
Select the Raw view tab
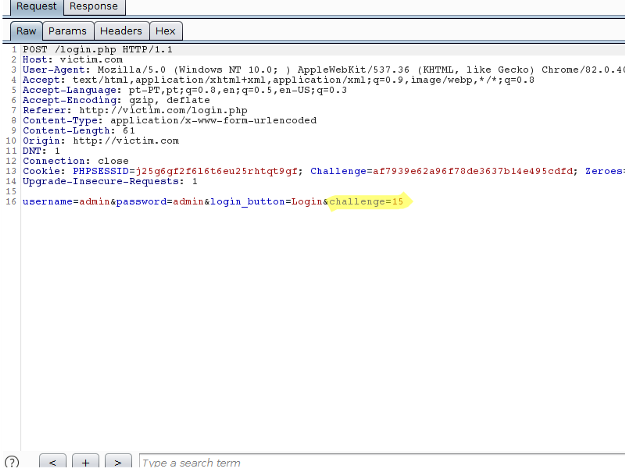26,31
